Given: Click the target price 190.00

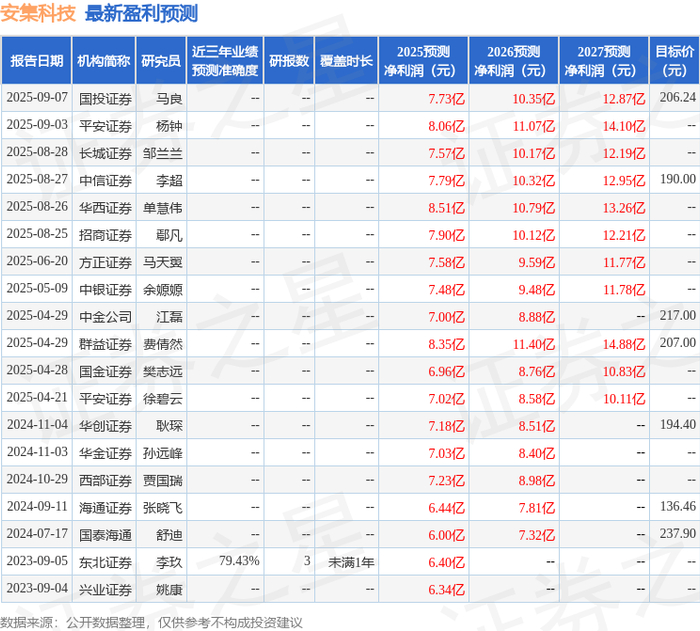Looking at the screenshot, I should pos(678,179).
